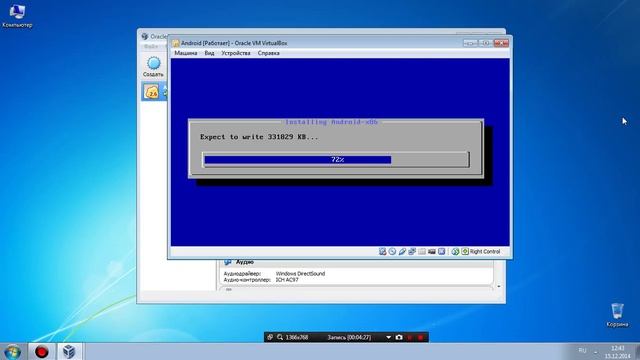Screen dimensions: 640x360
Task: Open the Справка menu
Action: (x=269, y=53)
